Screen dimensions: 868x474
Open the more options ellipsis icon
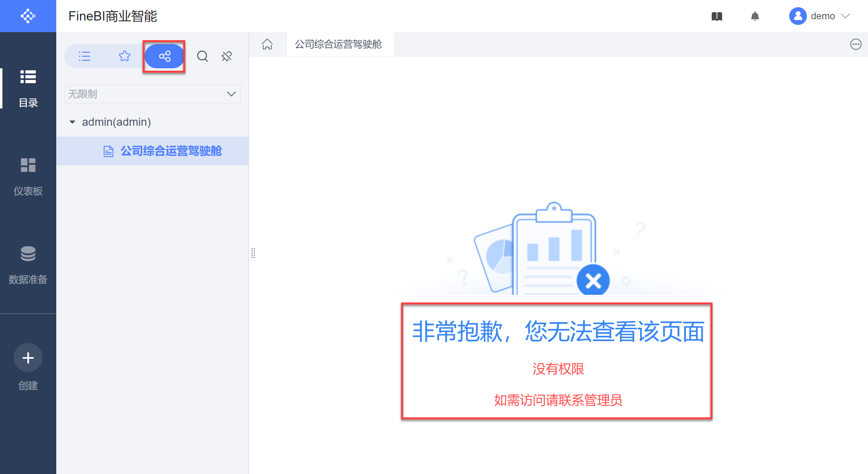pos(856,44)
